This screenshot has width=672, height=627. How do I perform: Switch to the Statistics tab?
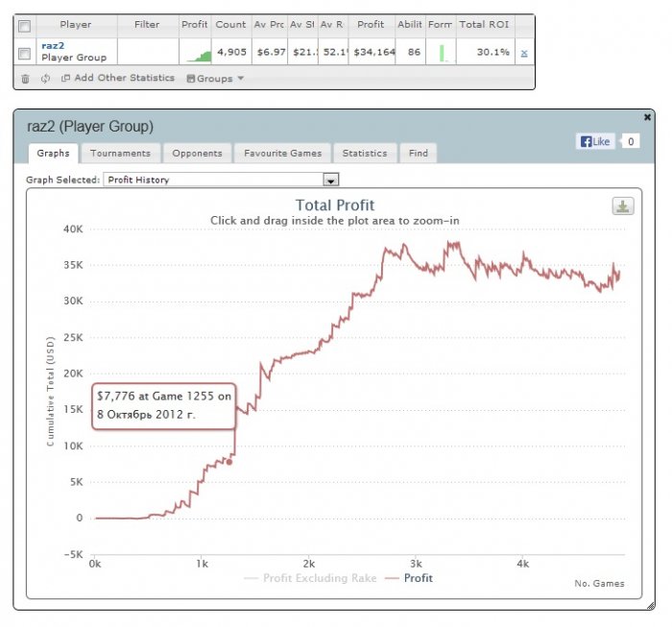(x=365, y=154)
